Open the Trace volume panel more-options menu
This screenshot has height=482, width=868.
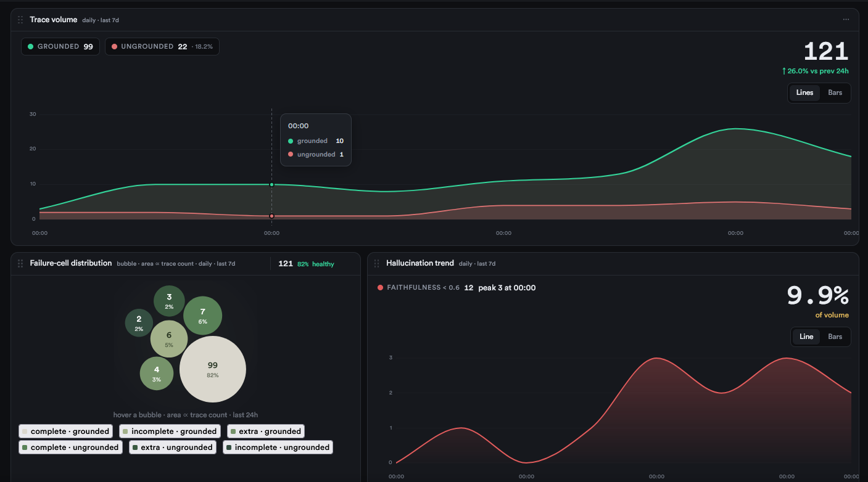coord(846,20)
